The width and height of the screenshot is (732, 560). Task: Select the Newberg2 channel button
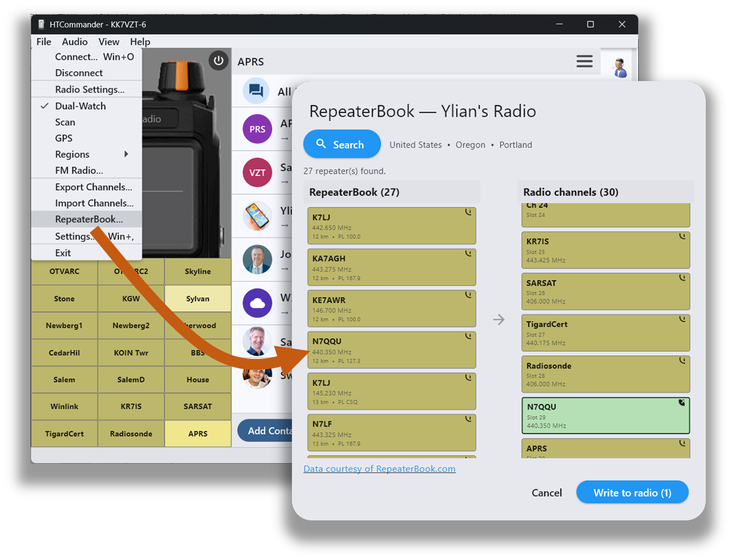pos(131,325)
